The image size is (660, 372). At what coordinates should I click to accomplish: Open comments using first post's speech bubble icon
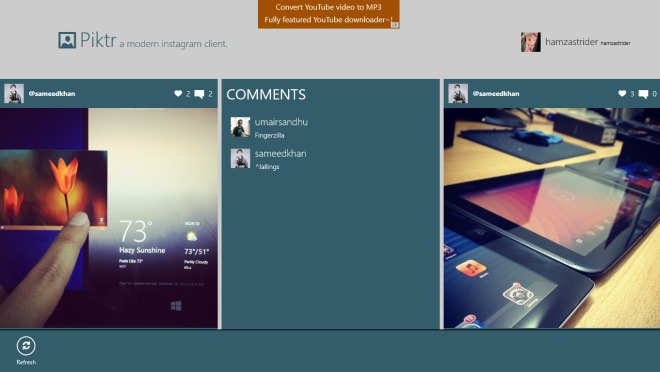tap(200, 94)
